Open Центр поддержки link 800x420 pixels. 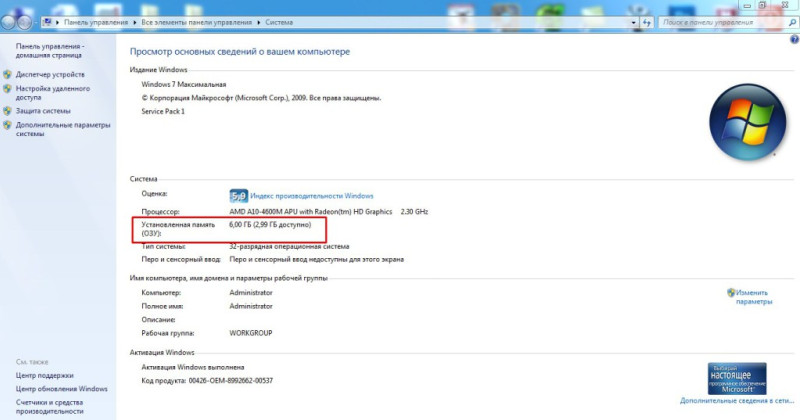coord(44,376)
